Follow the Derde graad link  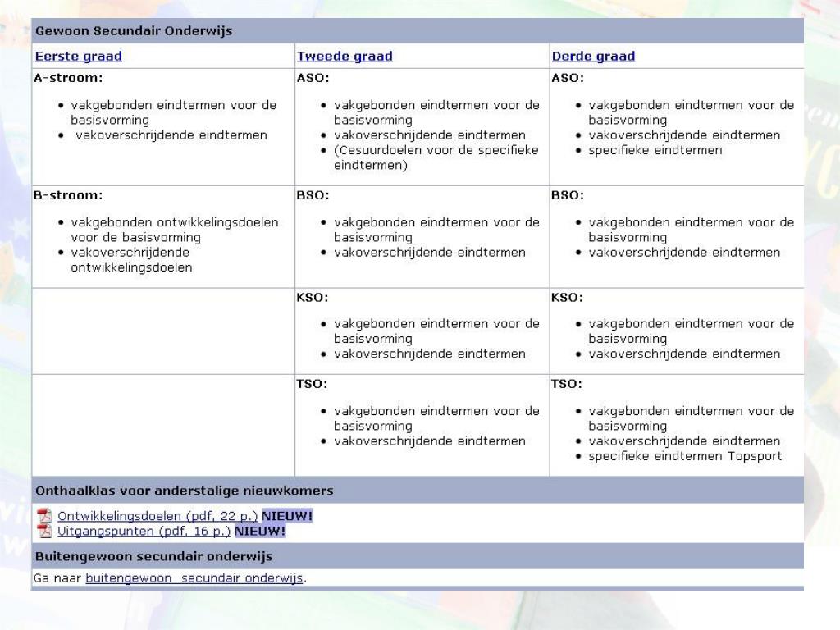593,57
